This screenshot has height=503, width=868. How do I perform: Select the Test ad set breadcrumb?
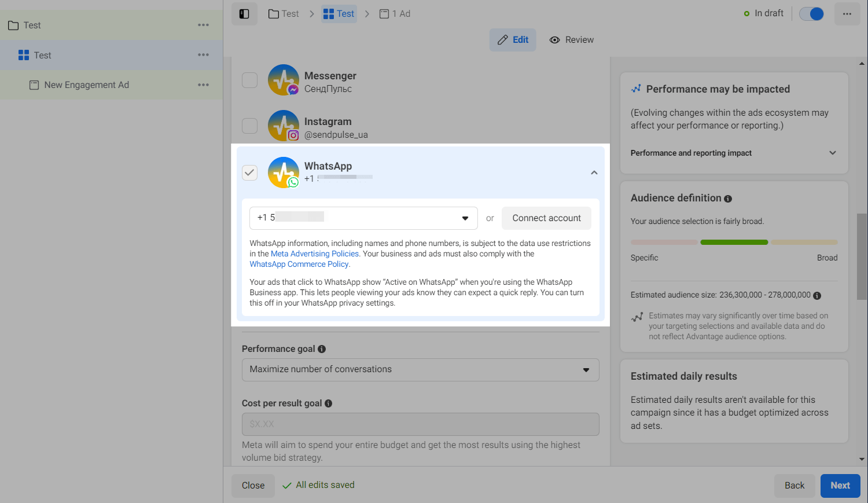pyautogui.click(x=339, y=14)
